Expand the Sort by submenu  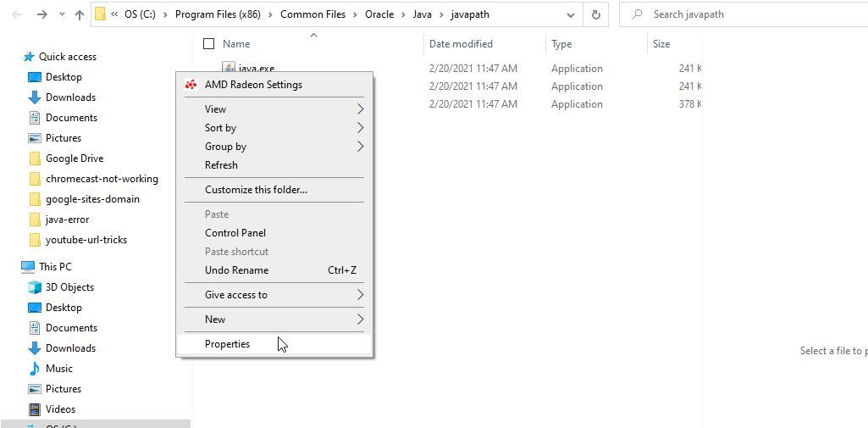[274, 128]
